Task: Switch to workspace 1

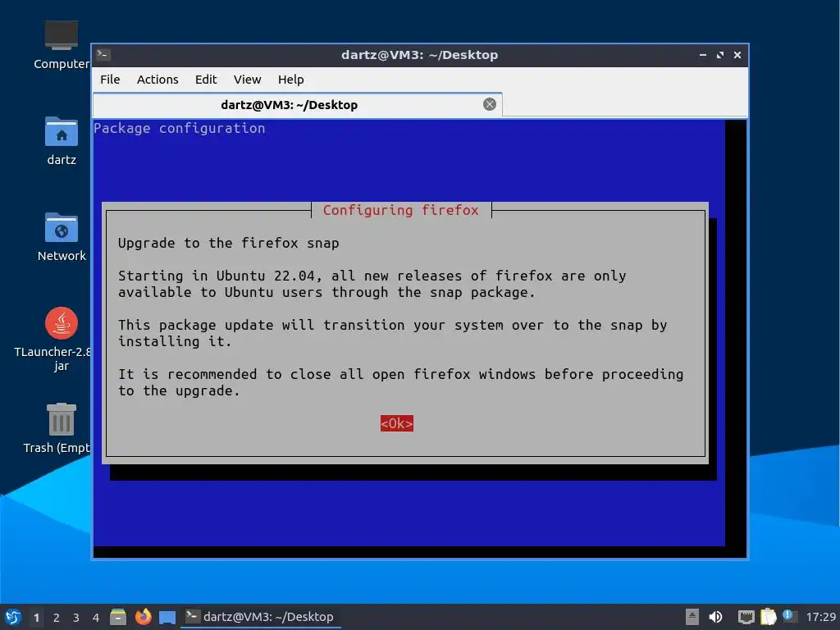Action: 36,618
